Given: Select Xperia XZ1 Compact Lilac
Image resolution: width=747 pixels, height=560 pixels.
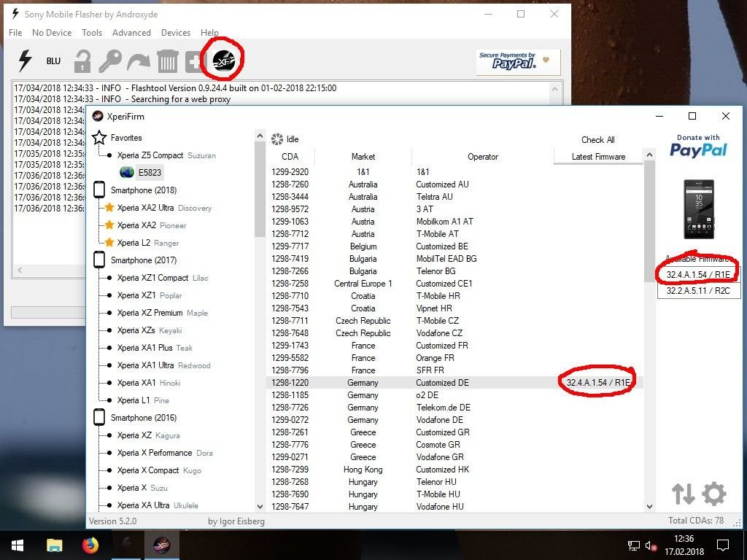Looking at the screenshot, I should (x=163, y=278).
